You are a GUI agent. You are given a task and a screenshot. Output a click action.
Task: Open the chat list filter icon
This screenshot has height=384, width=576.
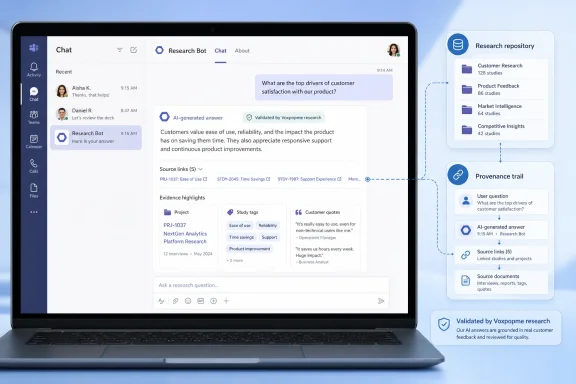[120, 50]
